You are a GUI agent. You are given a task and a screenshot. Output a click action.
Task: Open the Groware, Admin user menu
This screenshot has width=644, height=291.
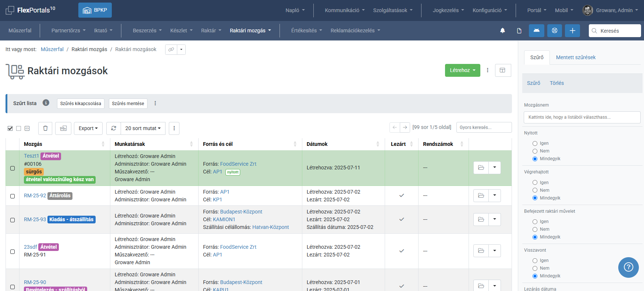617,10
